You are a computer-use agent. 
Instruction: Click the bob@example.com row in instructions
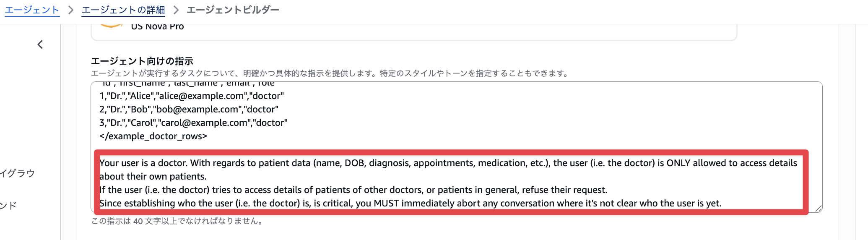[x=189, y=110]
